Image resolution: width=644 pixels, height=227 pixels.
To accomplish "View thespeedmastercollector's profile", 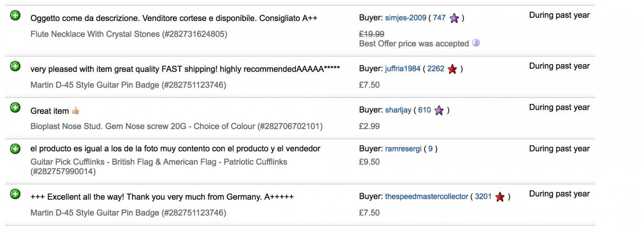I will tap(427, 196).
